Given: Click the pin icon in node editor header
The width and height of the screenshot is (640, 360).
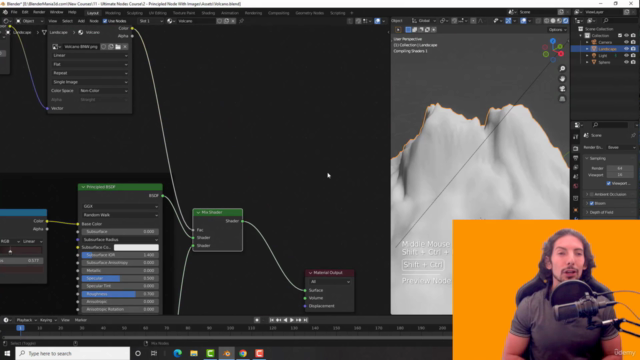Looking at the screenshot, I should click(x=241, y=21).
